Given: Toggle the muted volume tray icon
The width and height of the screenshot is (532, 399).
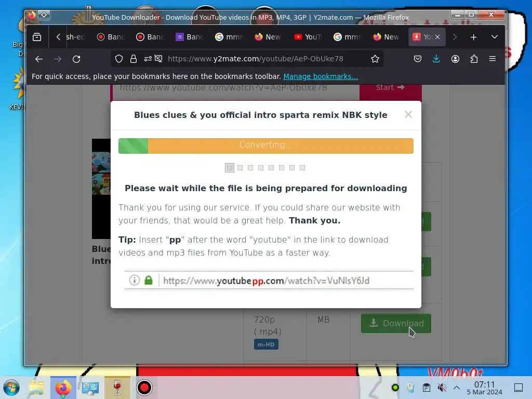Looking at the screenshot, I should click(442, 388).
